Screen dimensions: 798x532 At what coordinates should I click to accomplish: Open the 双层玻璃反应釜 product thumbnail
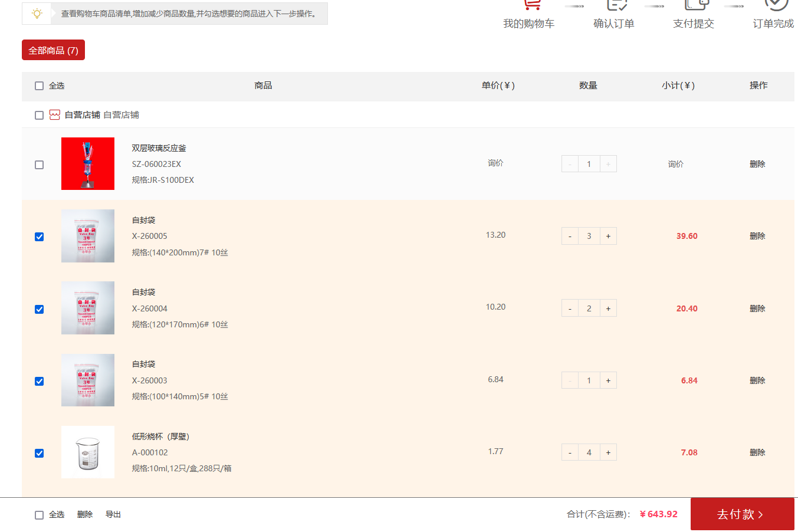pyautogui.click(x=88, y=163)
